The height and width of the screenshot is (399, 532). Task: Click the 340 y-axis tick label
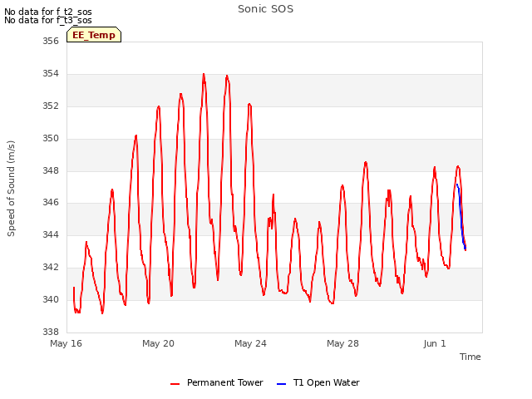click(51, 299)
